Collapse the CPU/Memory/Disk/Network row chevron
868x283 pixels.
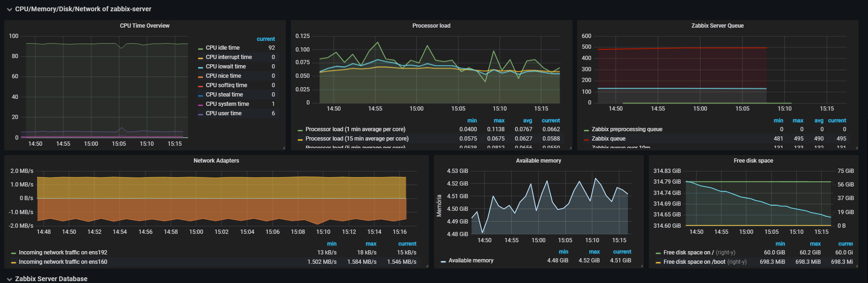[9, 9]
